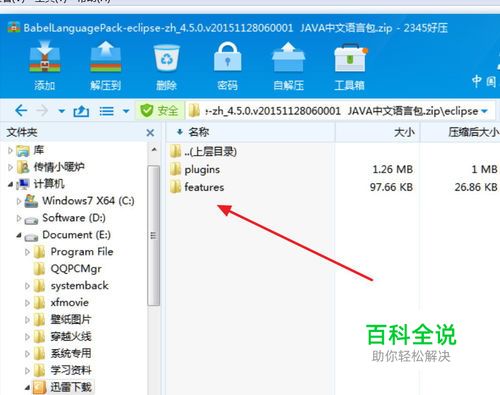Collapse the Document (E:) drive node

19,235
